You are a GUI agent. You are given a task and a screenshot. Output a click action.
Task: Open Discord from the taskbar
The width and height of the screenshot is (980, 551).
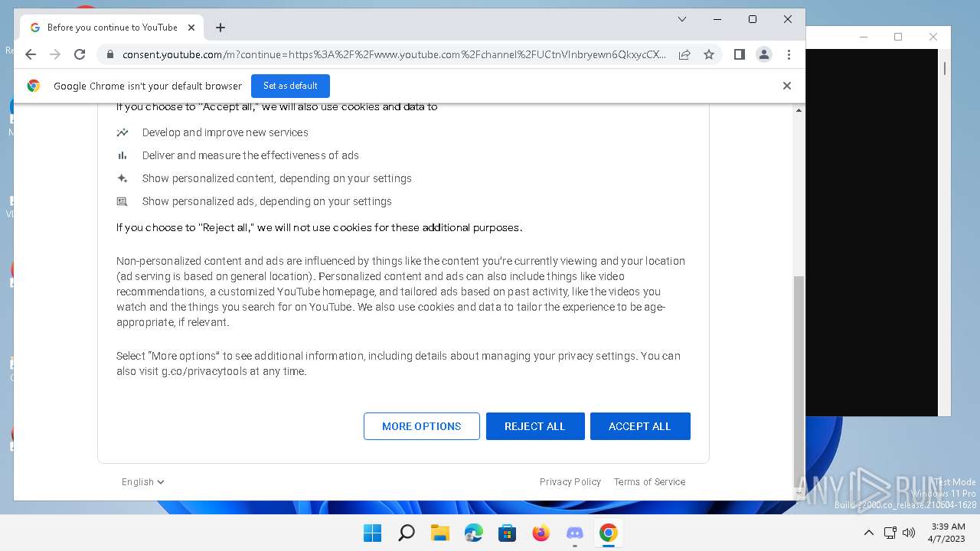point(575,533)
